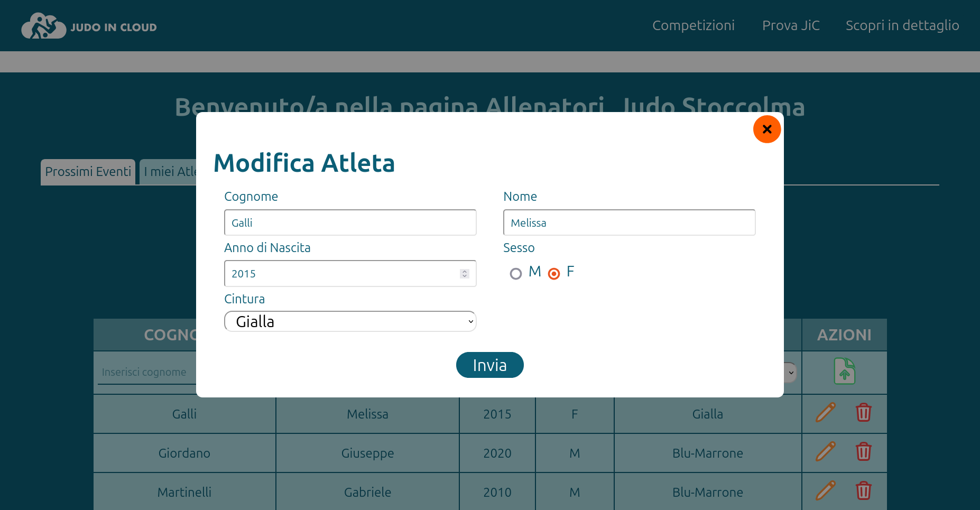Image resolution: width=980 pixels, height=510 pixels.
Task: Click the pencil icon for Giordano
Action: 825,452
